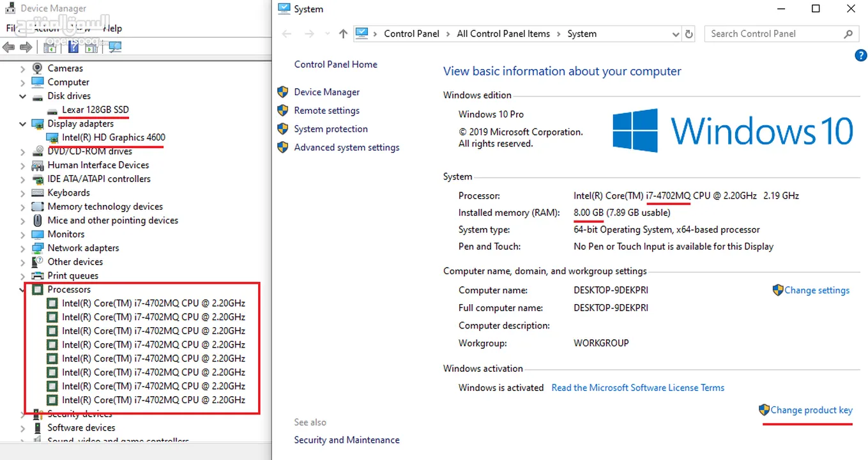Open Remote settings link
868x460 pixels.
[326, 111]
